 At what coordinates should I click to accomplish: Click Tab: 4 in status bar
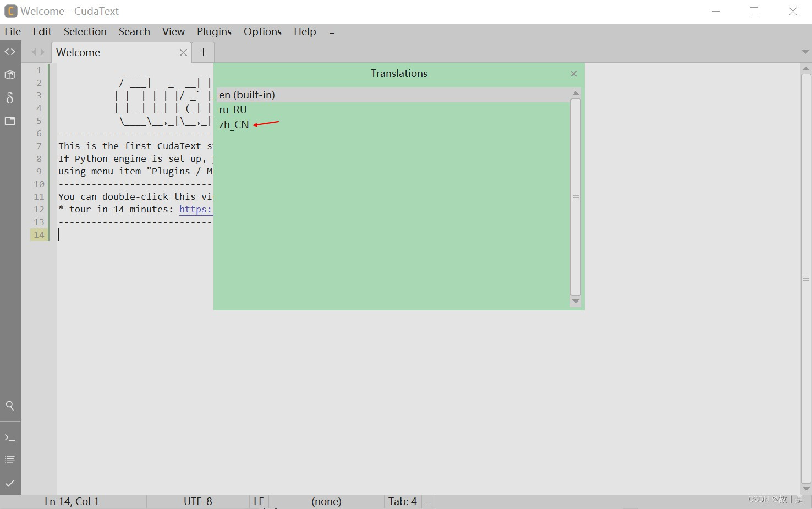tap(403, 502)
